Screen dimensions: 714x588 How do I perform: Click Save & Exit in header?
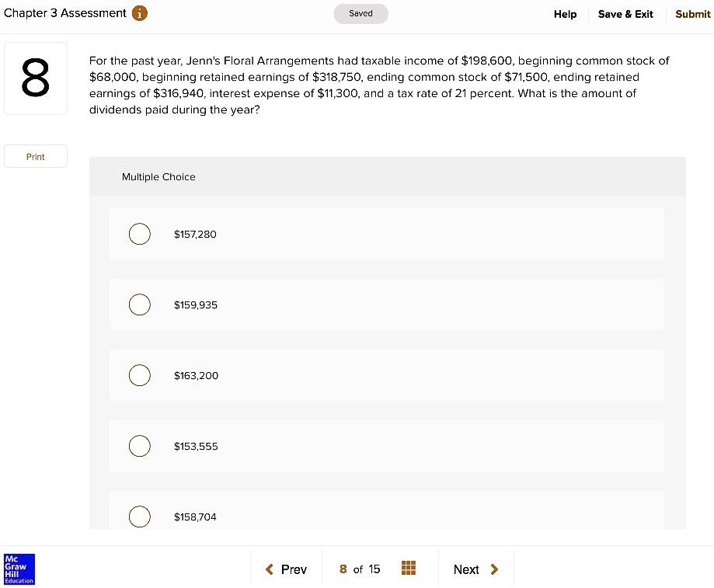[625, 14]
